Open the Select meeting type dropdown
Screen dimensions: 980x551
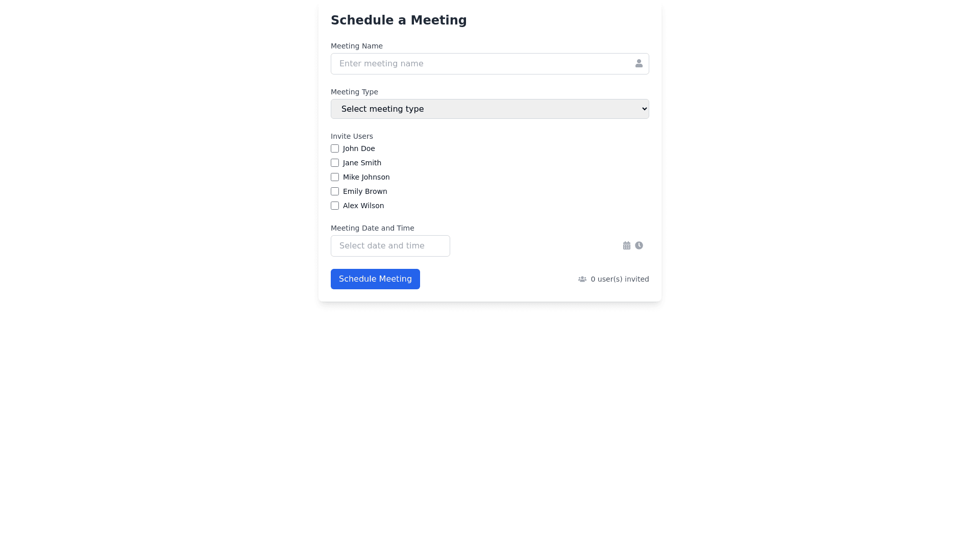point(489,109)
